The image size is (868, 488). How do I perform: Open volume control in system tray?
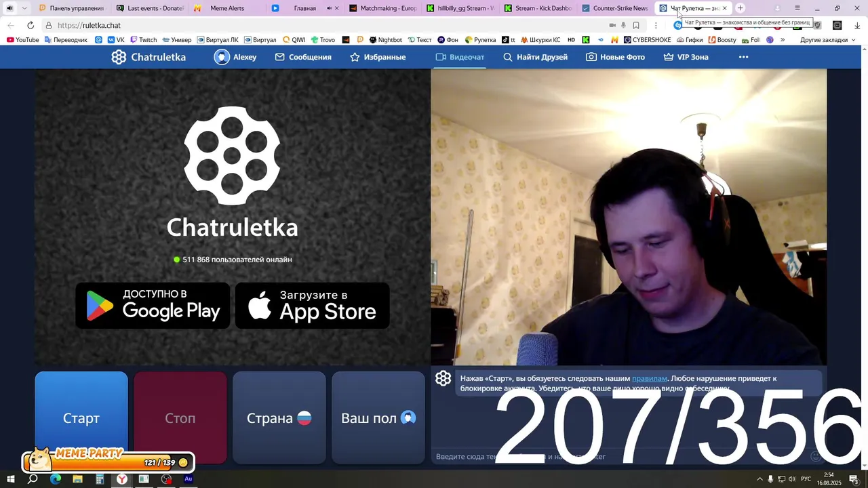pos(792,479)
